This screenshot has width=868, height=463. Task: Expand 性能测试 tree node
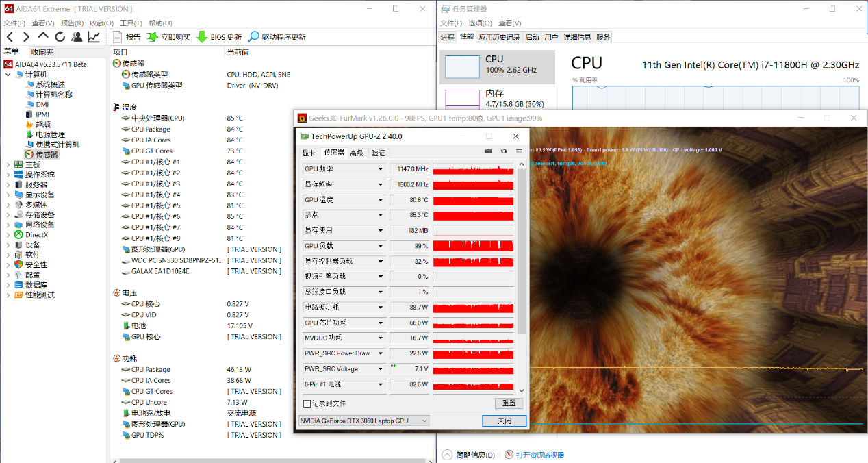(x=8, y=295)
